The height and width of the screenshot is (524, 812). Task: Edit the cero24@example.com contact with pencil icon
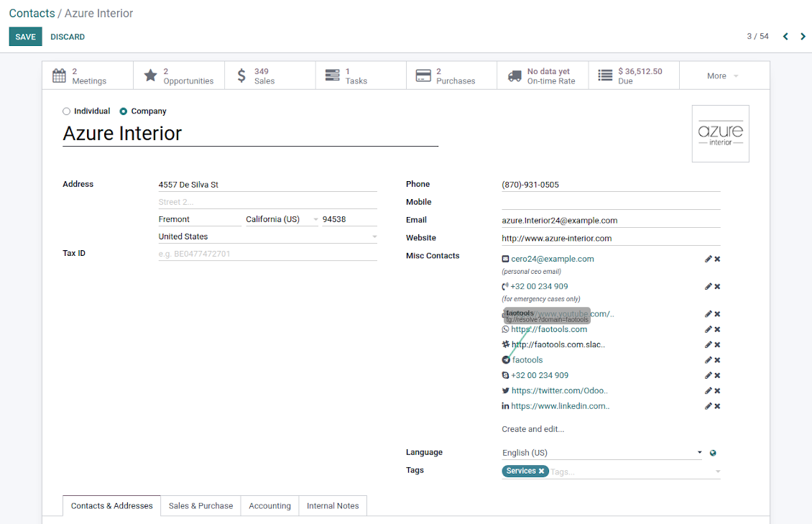tap(708, 259)
